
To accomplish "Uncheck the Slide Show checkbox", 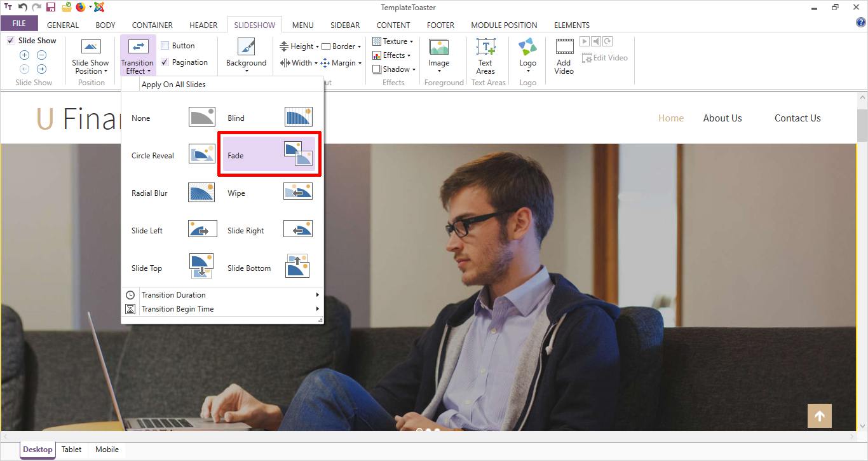I will tap(11, 41).
